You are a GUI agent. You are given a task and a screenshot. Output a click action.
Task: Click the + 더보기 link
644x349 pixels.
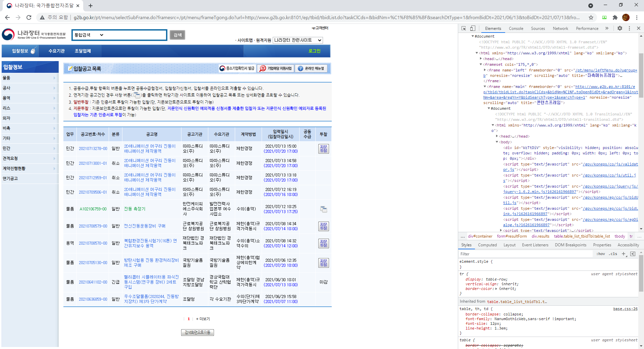coord(203,319)
